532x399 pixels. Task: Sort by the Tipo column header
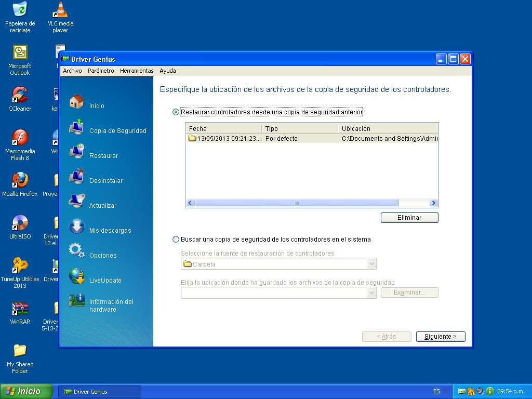[x=300, y=129]
